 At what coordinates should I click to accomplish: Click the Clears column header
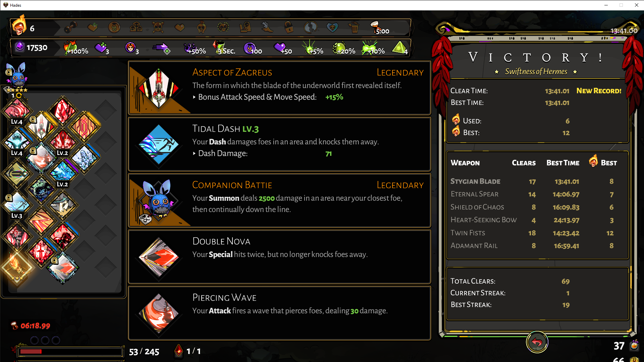tap(524, 163)
